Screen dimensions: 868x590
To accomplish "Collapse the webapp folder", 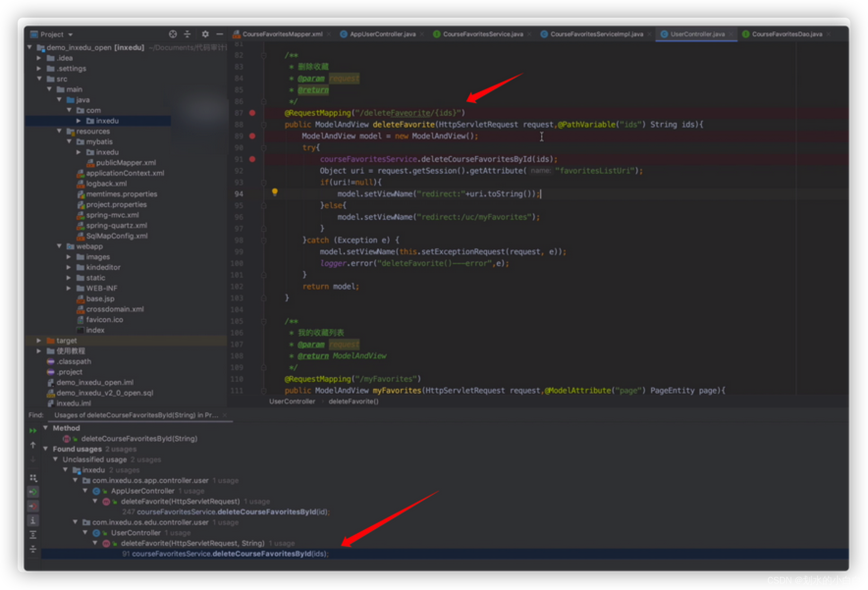I will (x=59, y=246).
